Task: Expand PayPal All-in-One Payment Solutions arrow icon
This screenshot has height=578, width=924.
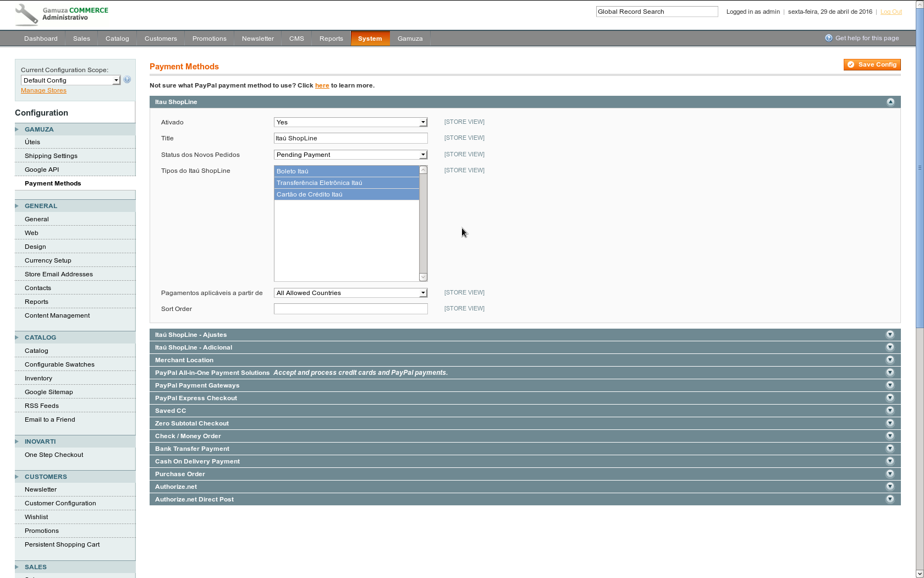Action: (x=890, y=373)
